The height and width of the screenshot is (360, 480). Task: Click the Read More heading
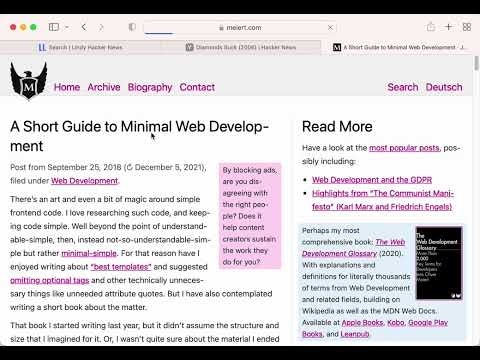337,127
